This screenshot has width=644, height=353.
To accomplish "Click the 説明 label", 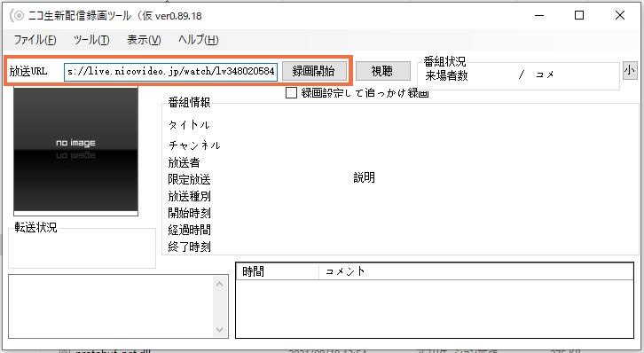I will coord(365,177).
